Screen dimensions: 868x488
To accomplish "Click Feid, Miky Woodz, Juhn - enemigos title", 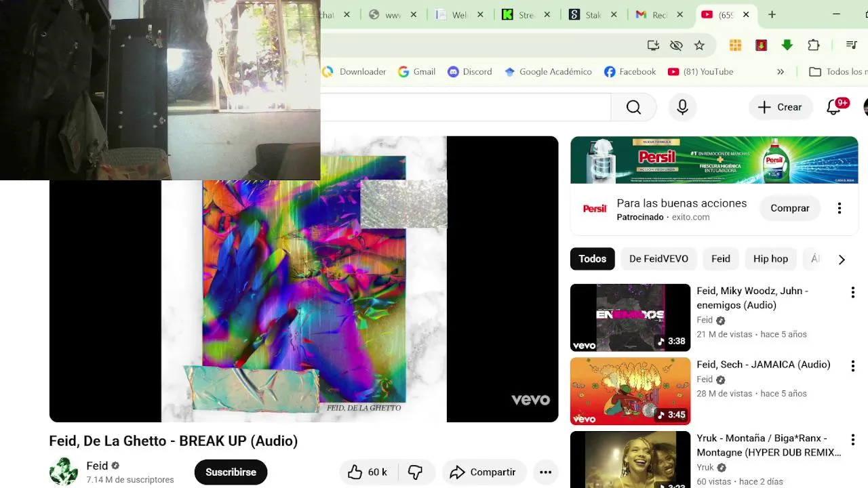I will (x=752, y=298).
